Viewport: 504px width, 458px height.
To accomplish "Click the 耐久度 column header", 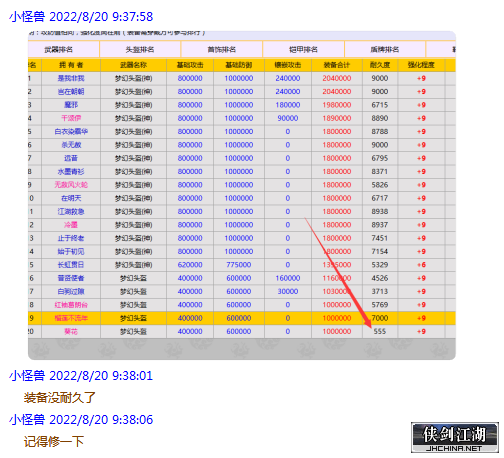I will click(x=380, y=65).
